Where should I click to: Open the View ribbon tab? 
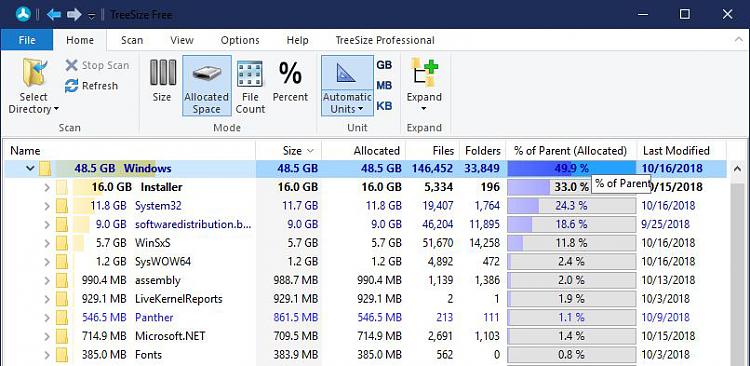coord(182,40)
